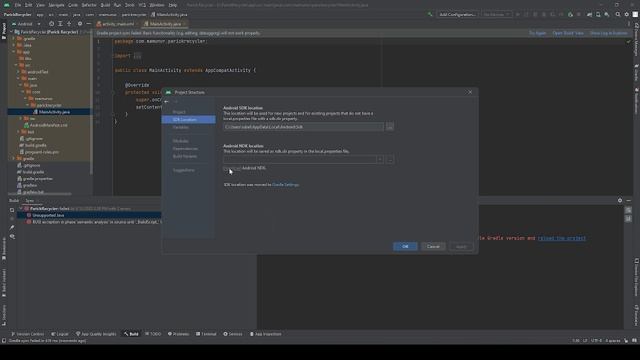Open IDE settings gear in toolbar

(627, 15)
